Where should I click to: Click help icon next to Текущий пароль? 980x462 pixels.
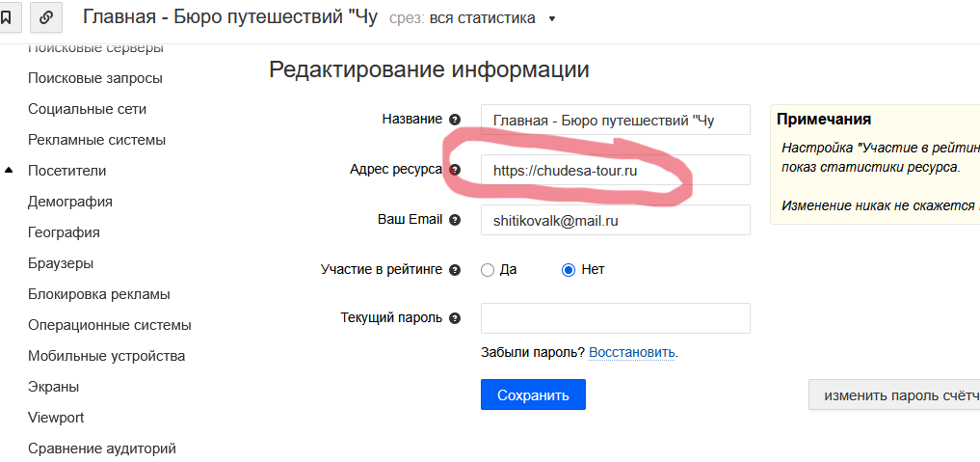[455, 318]
